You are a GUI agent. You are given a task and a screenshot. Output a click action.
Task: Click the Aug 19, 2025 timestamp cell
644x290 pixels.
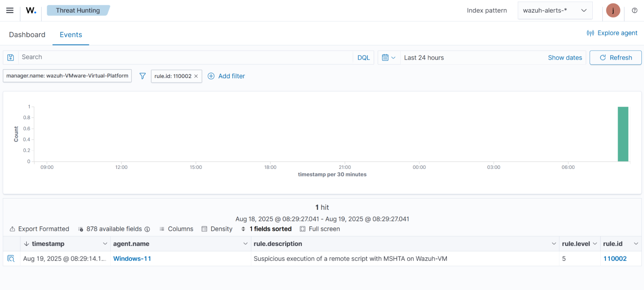pyautogui.click(x=65, y=258)
